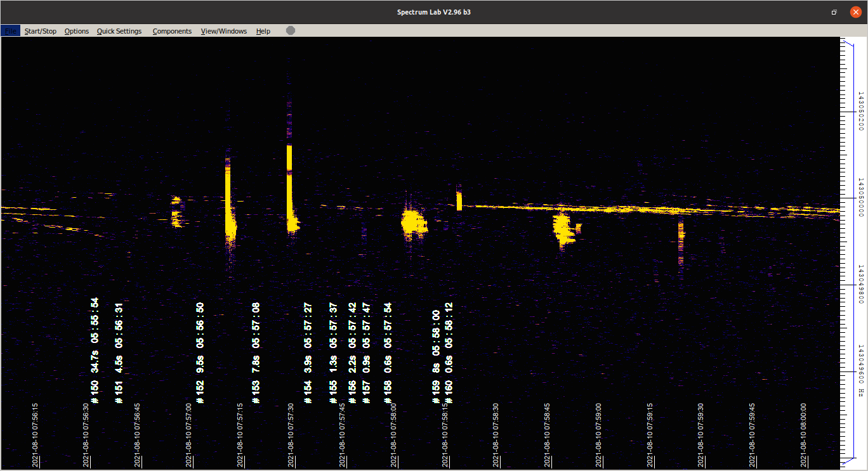The width and height of the screenshot is (868, 471).
Task: Open the File menu
Action: 11,31
